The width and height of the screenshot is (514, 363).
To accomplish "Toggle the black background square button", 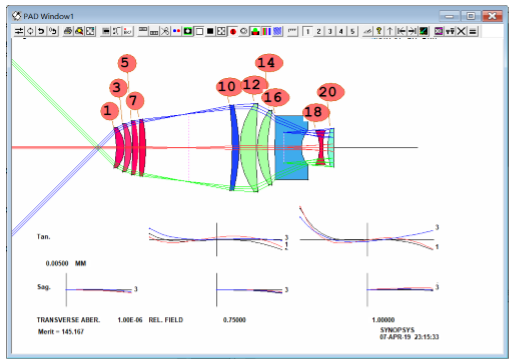I will tap(210, 31).
